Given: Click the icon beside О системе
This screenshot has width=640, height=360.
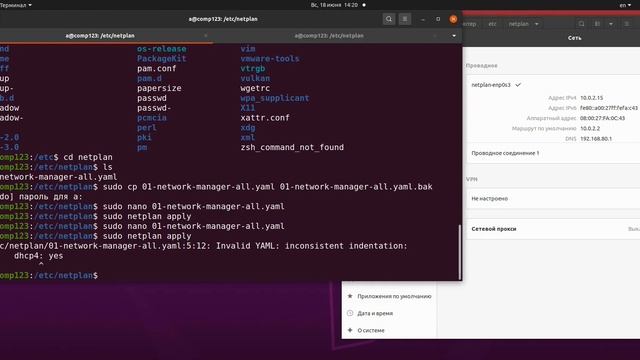Looking at the screenshot, I should pyautogui.click(x=350, y=330).
